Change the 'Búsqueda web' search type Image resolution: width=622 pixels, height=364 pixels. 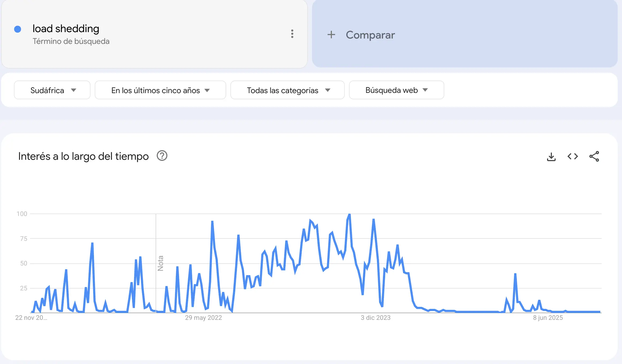(396, 90)
